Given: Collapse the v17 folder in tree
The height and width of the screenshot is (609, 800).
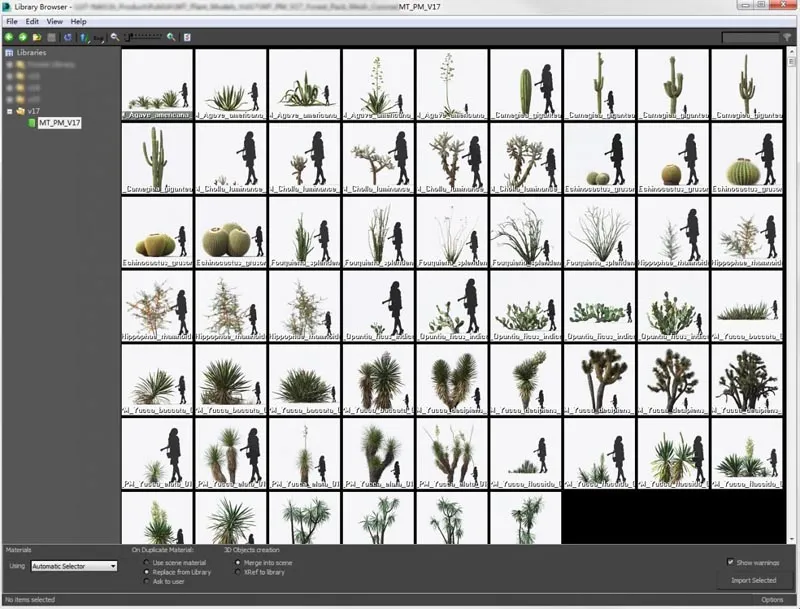Looking at the screenshot, I should click(9, 111).
